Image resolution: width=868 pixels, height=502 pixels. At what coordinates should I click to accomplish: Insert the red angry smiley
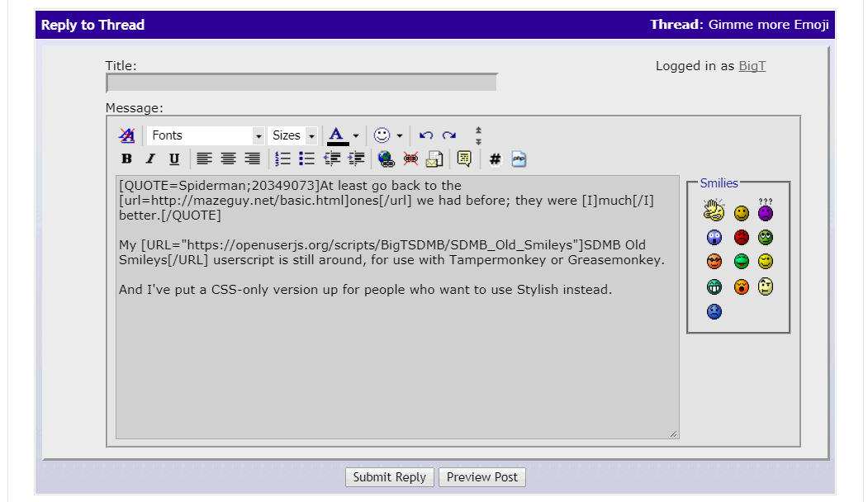pyautogui.click(x=742, y=238)
